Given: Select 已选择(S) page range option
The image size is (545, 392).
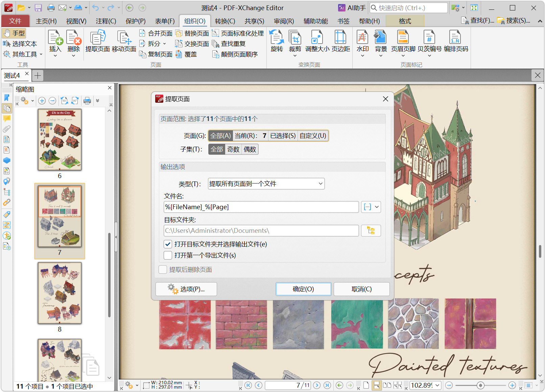Looking at the screenshot, I should point(283,136).
